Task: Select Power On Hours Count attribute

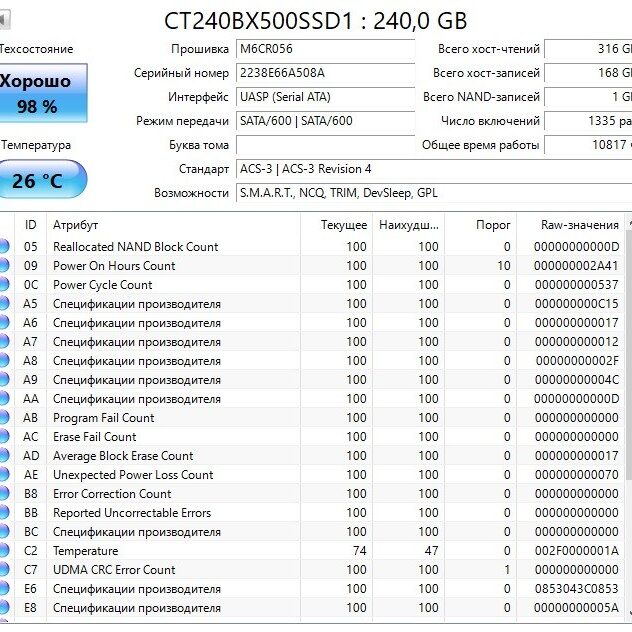Action: click(x=114, y=266)
